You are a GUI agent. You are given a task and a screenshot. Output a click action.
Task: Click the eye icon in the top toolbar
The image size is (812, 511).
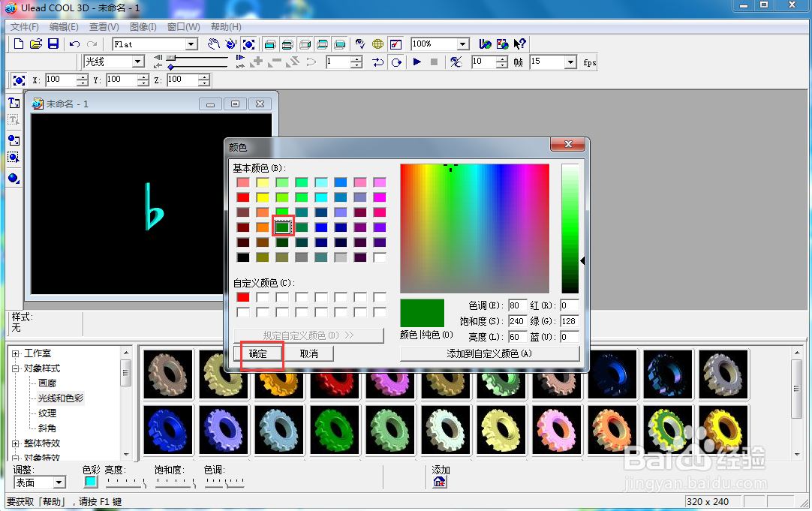(360, 44)
